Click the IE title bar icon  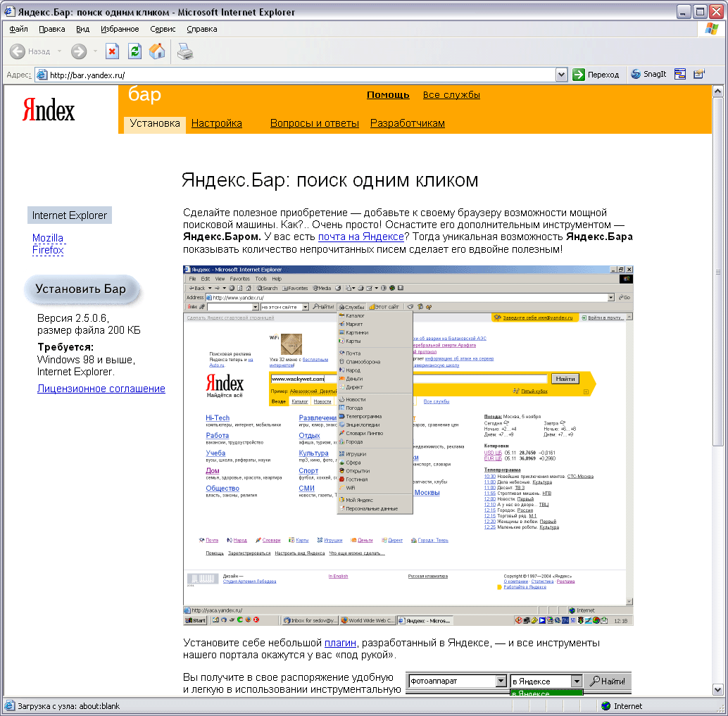9,11
